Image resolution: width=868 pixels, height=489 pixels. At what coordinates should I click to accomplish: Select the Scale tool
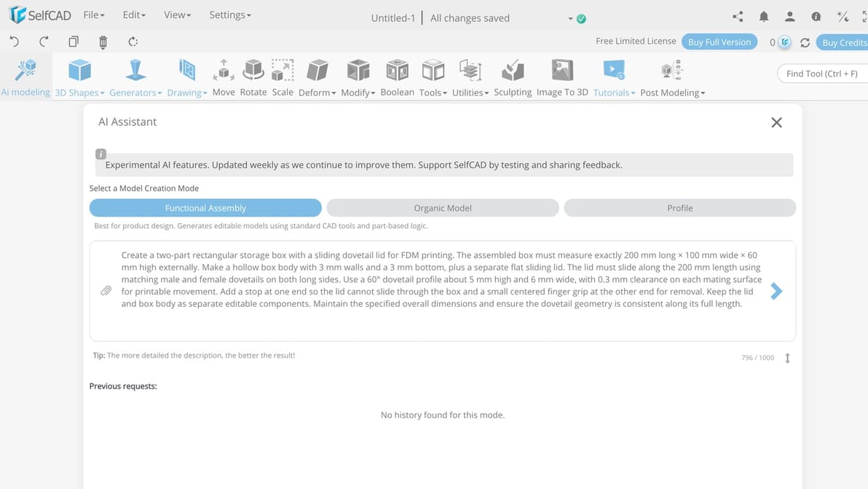pos(283,78)
